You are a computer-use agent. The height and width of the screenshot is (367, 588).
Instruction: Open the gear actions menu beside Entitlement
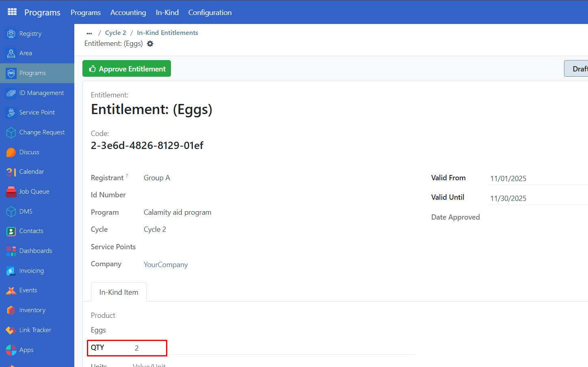click(150, 44)
